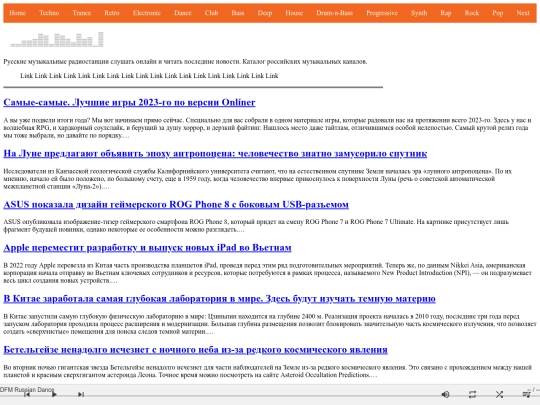Mute the player volume speaker icon

tap(445, 394)
